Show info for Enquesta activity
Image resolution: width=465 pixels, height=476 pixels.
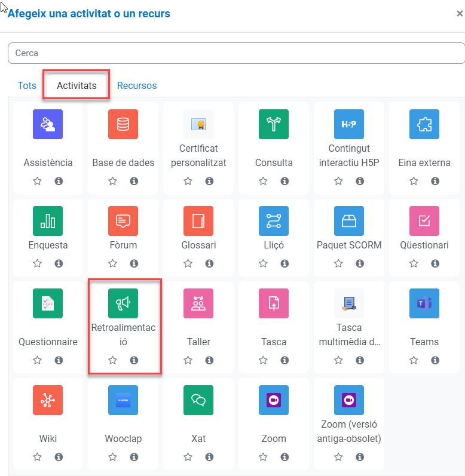(59, 263)
